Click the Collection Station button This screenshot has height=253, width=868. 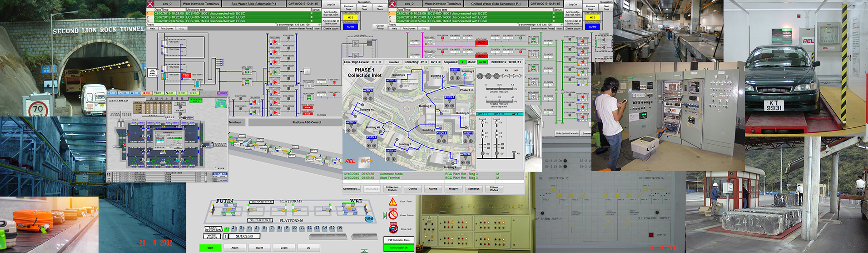(x=392, y=188)
